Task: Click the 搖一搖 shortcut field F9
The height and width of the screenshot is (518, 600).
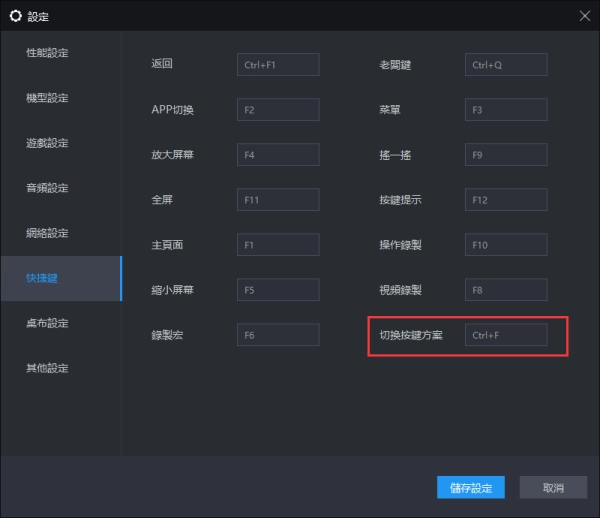Action: coord(506,155)
